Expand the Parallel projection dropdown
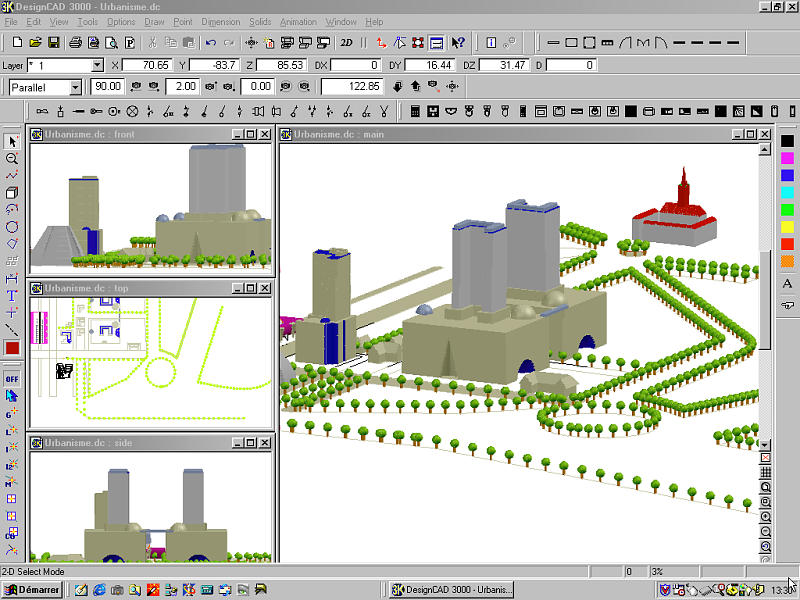 75,88
